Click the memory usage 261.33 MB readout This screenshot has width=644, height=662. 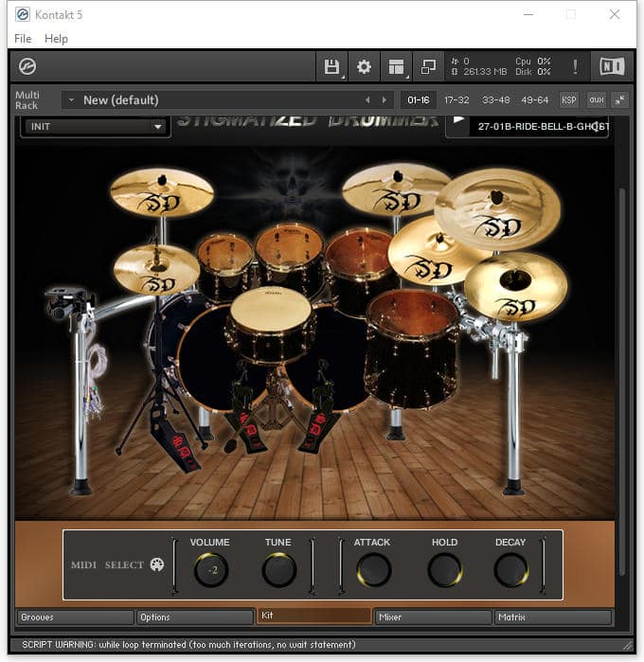point(479,72)
